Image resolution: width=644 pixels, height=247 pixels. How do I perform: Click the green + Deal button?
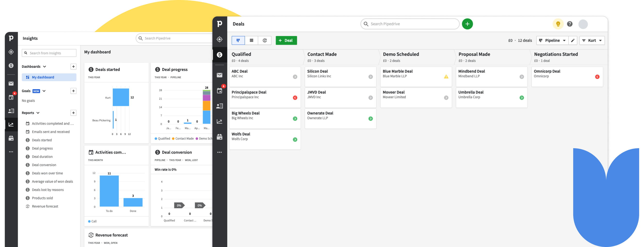point(286,40)
